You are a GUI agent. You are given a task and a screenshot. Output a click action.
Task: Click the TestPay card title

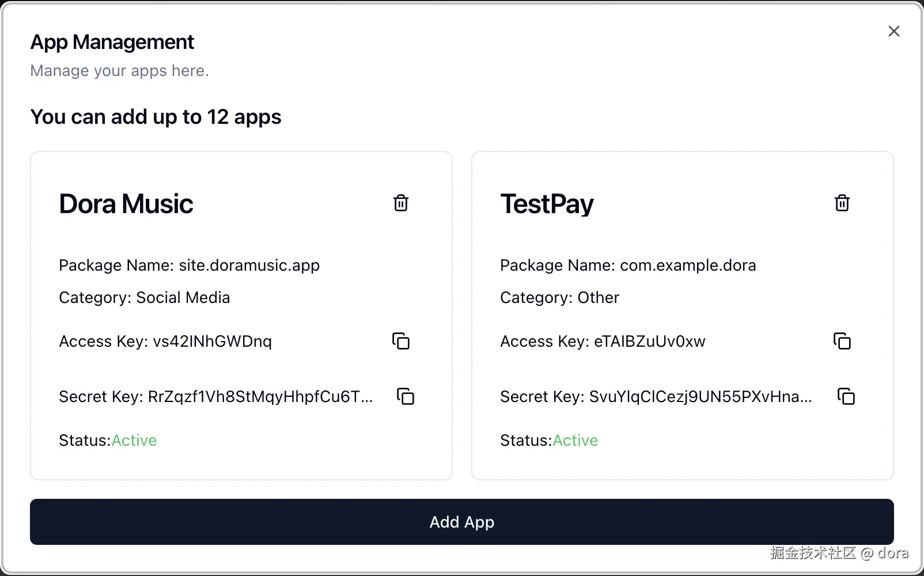[547, 204]
